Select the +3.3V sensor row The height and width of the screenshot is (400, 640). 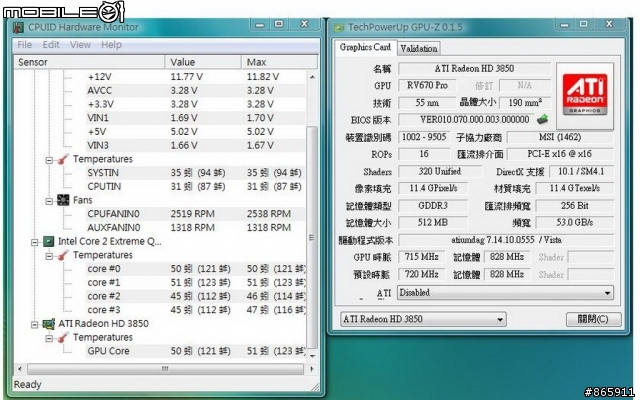195,104
